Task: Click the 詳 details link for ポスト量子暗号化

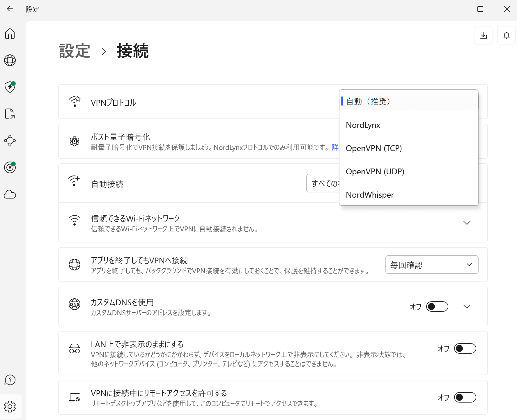Action: (335, 147)
